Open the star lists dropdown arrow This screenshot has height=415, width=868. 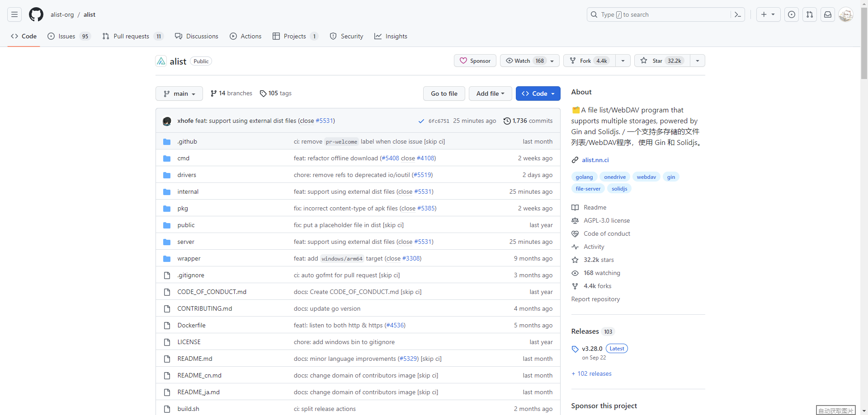[x=698, y=61]
